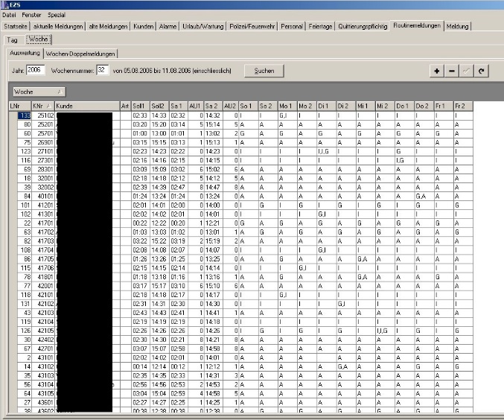The image size is (504, 420).
Task: Click the Fr 1 column header
Action: pos(444,106)
